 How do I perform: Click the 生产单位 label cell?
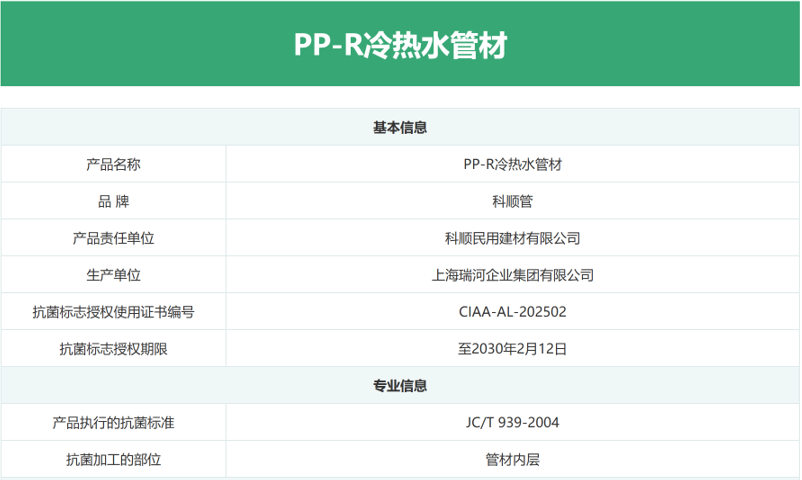[113, 275]
